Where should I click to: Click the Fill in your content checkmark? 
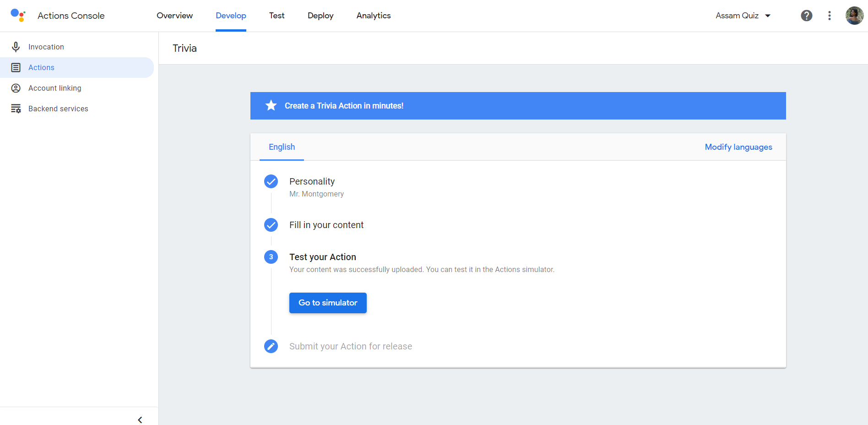[271, 225]
